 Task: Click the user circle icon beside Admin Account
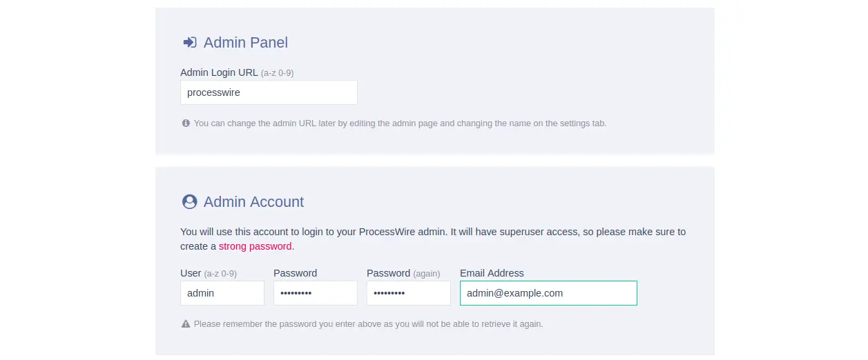point(189,202)
